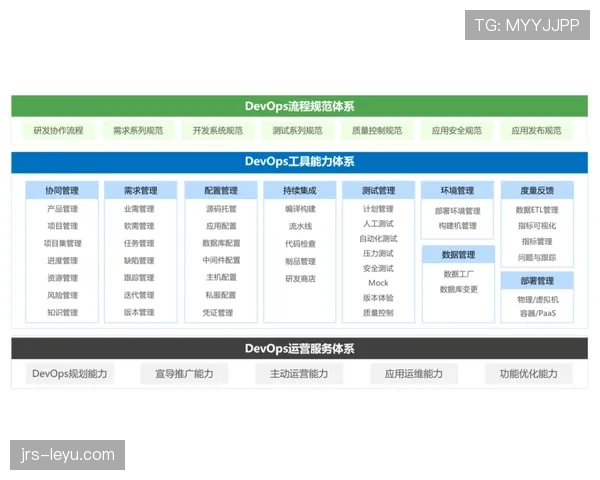
Task: Select the 开发系统规范 box
Action: tap(218, 131)
